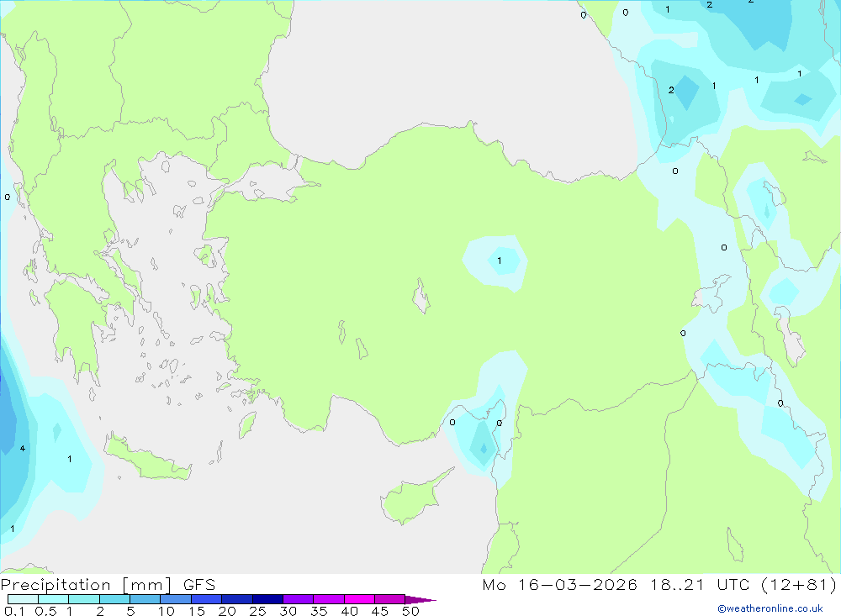Click the "40" legend scale label
This screenshot has height=616, width=841.
pyautogui.click(x=349, y=611)
